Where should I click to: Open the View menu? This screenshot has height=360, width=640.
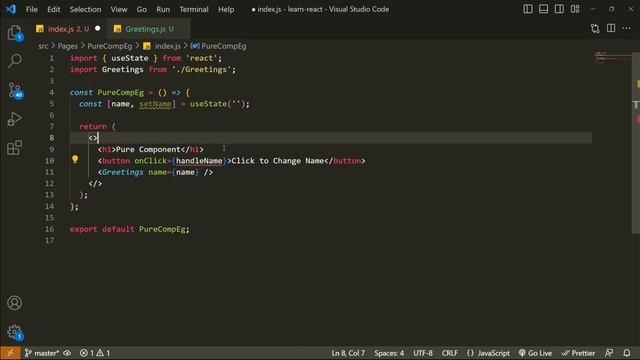click(119, 9)
